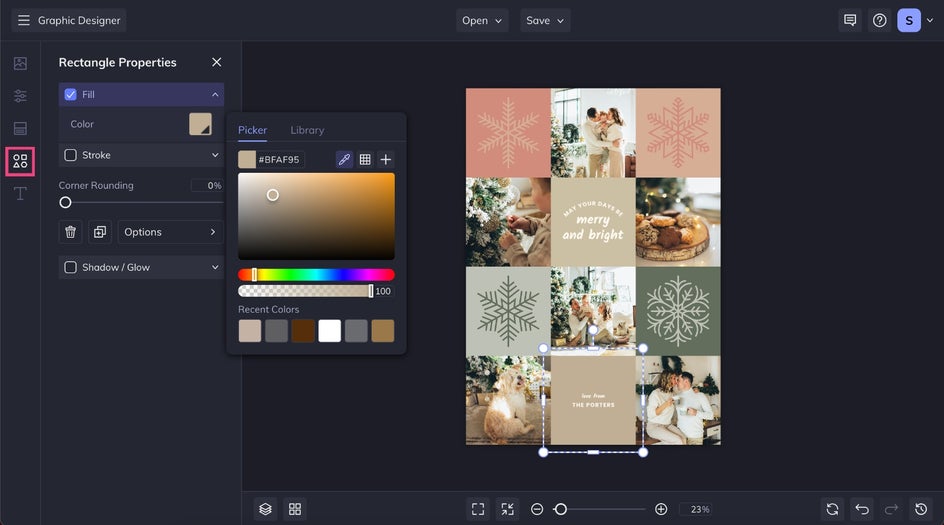
Task: Click the Corner Rounding 0% field
Action: (207, 185)
